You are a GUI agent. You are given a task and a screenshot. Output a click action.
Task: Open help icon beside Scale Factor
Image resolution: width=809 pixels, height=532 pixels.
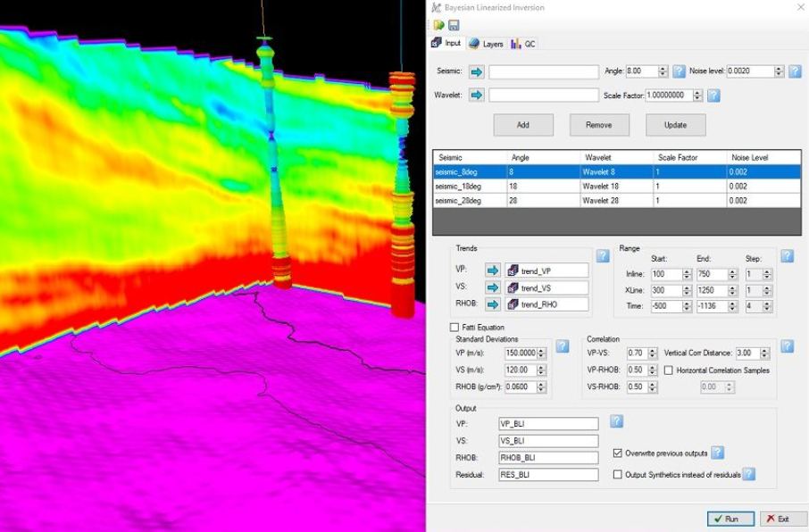713,96
